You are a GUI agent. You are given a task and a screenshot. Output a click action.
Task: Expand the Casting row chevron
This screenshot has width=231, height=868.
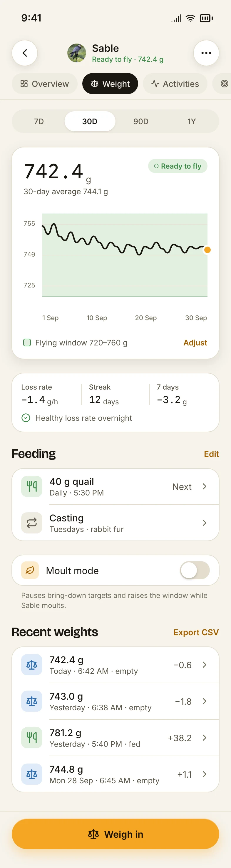pyautogui.click(x=204, y=523)
